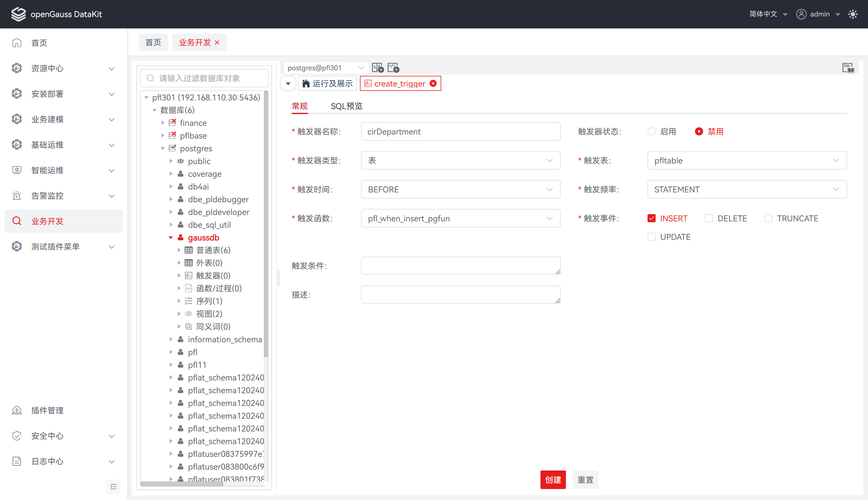Click the SQL assistant book icon
The image size is (868, 500).
(848, 68)
